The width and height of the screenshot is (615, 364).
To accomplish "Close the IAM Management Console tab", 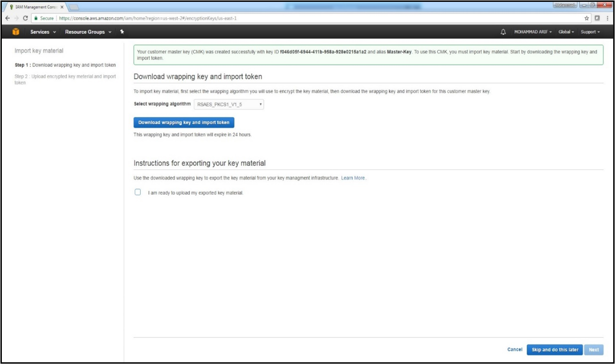I will [x=62, y=7].
